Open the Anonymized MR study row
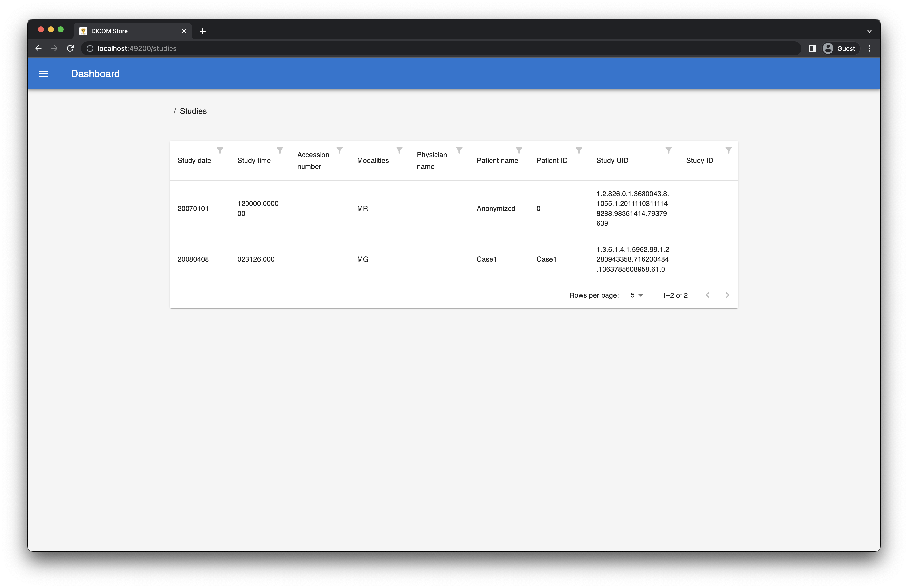Screen dimensions: 908x588 [x=496, y=208]
